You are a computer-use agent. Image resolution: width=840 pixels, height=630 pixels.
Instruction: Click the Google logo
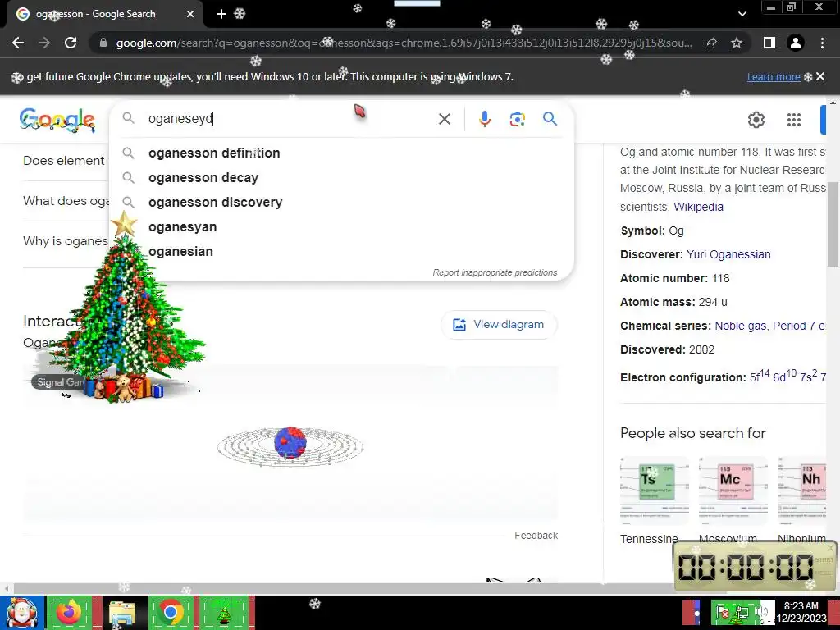click(57, 120)
